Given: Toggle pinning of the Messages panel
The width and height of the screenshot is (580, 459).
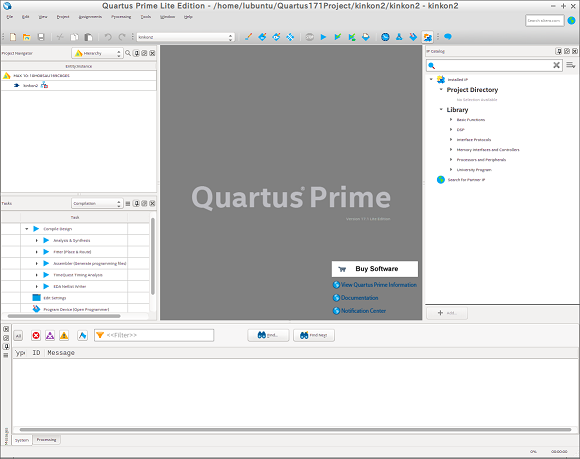Looking at the screenshot, I should coord(6,347).
